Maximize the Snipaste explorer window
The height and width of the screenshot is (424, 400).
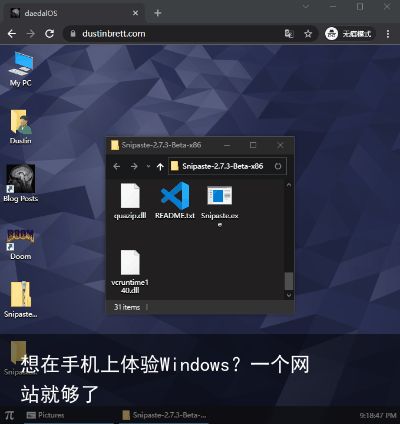pos(253,145)
